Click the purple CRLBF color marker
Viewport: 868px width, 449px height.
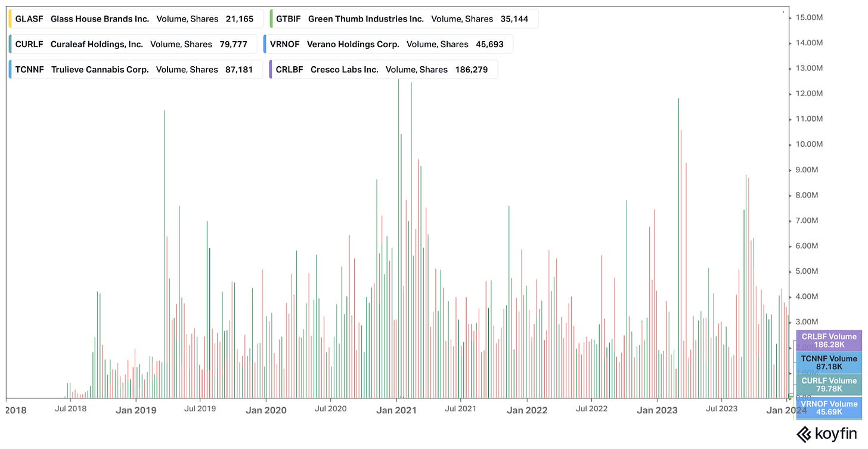[x=271, y=69]
